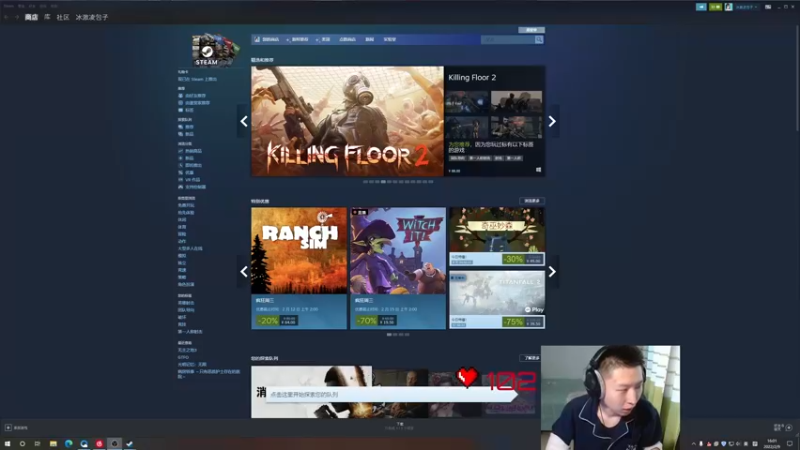Open the Titanfall 2 offer card

pos(497,300)
